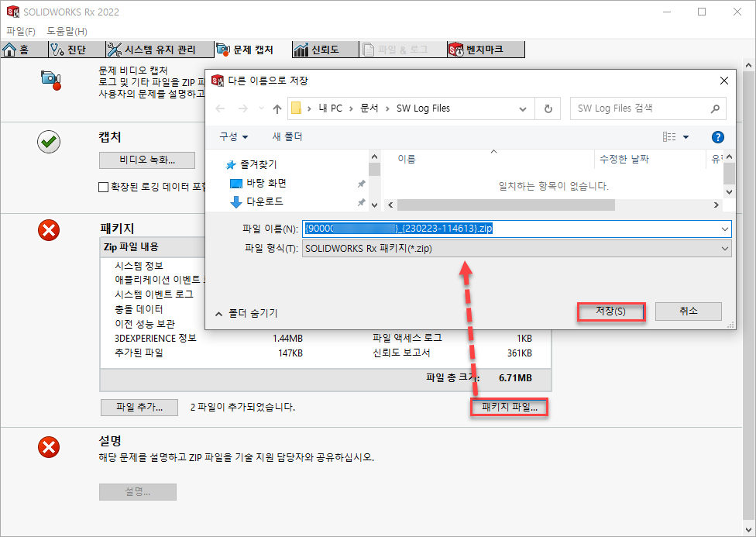The image size is (756, 537).
Task: Click the red X 설명 status icon
Action: (x=49, y=447)
